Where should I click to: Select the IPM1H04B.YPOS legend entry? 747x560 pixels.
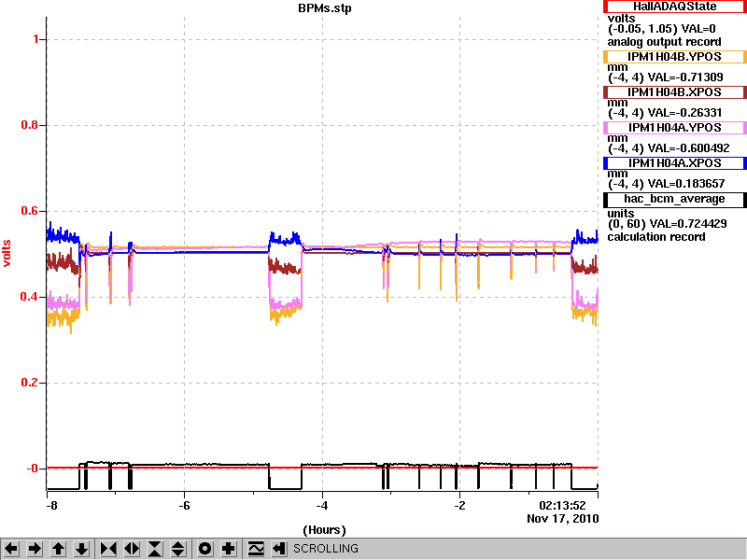click(x=674, y=57)
